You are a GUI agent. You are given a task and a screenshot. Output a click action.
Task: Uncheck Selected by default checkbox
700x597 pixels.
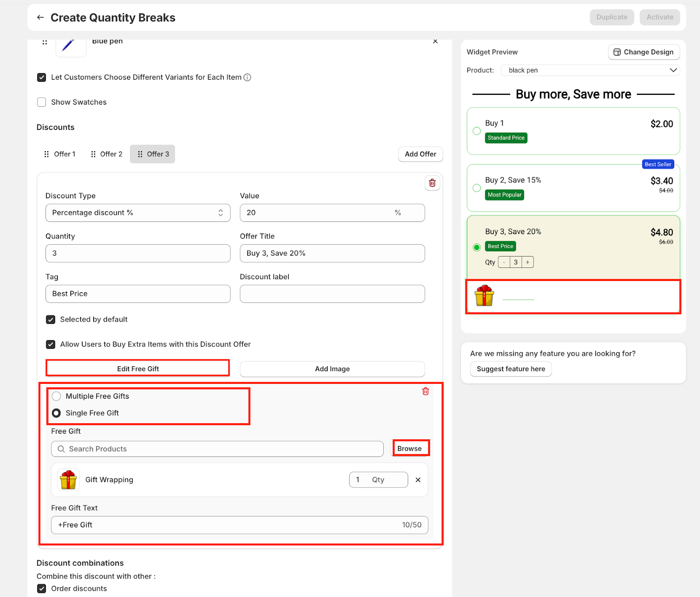[51, 320]
